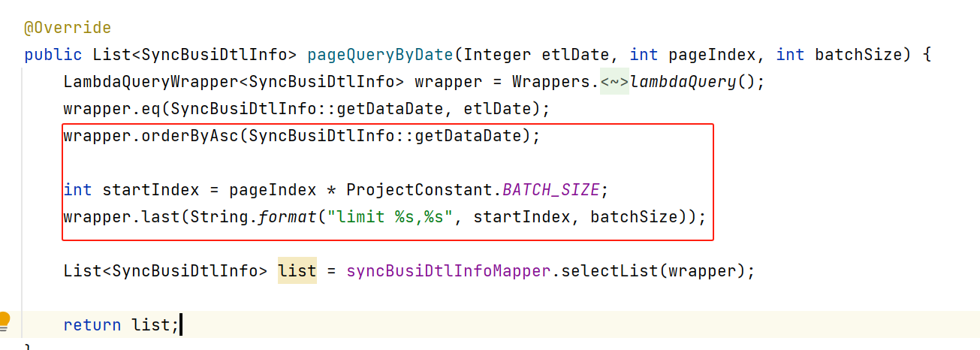Click the pageQueryByDate method name
This screenshot has width=980, height=350.
(x=380, y=55)
